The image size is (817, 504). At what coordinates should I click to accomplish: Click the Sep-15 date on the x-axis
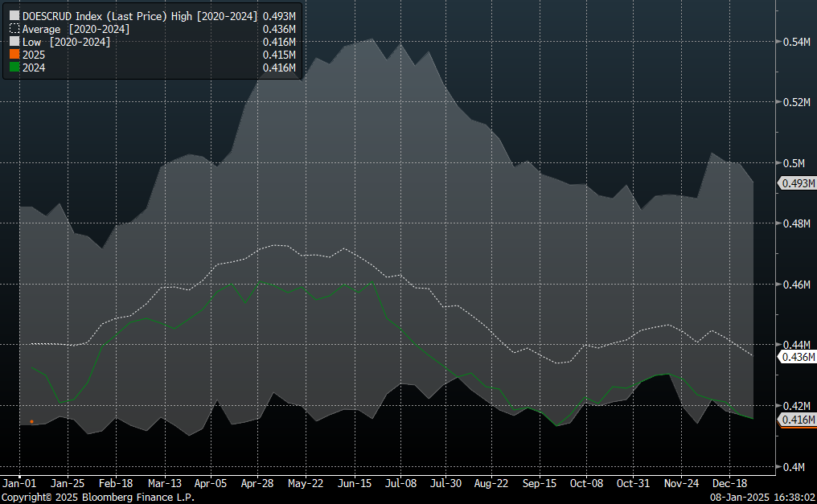[x=539, y=484]
